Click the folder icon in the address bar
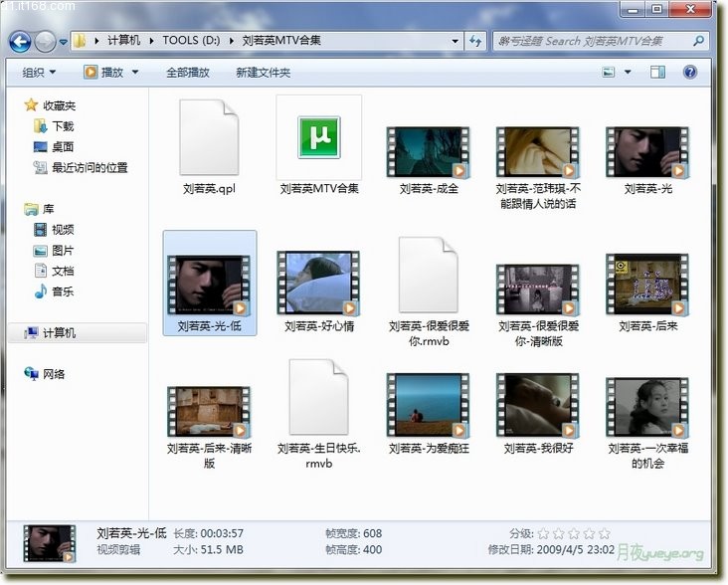The height and width of the screenshot is (585, 728). click(x=81, y=41)
